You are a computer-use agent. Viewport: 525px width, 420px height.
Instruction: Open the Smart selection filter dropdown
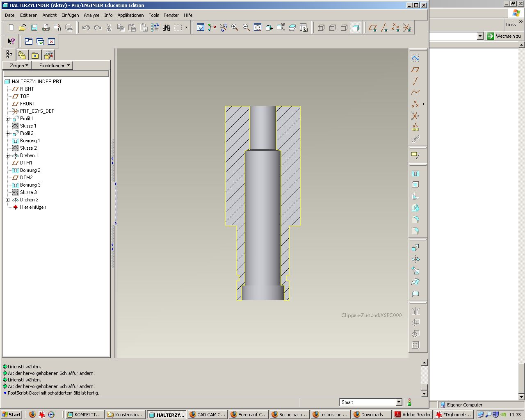[399, 402]
